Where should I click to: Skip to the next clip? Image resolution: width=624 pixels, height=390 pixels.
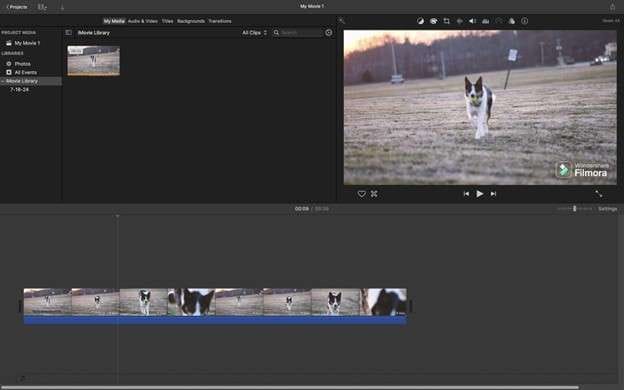pos(493,194)
